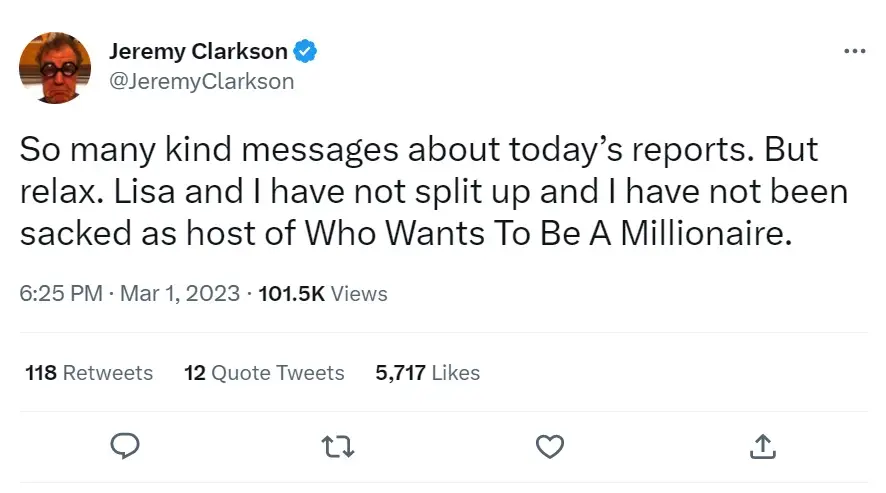Open the retweet options icon
Viewport: 886px width, 493px height.
point(338,446)
